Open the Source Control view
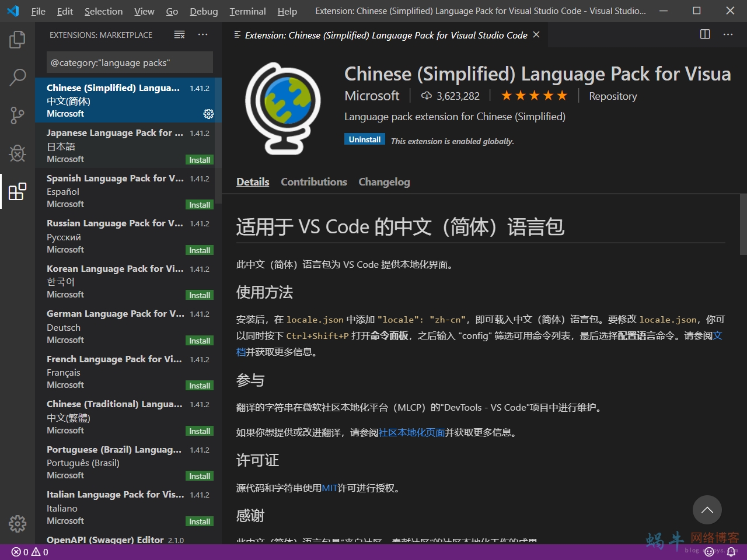This screenshot has width=747, height=560. pos(18,115)
